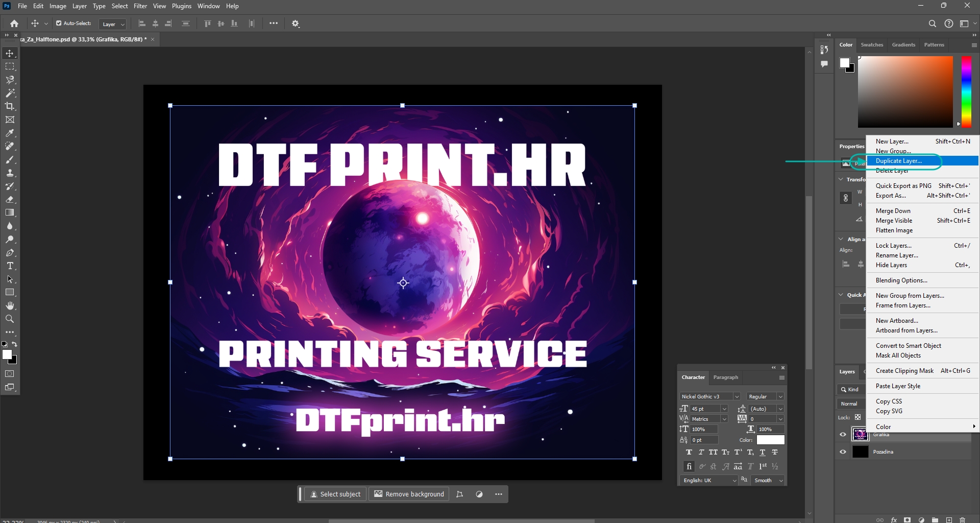This screenshot has height=523, width=980.
Task: Toggle Quick Mask mode icon
Action: (10, 374)
